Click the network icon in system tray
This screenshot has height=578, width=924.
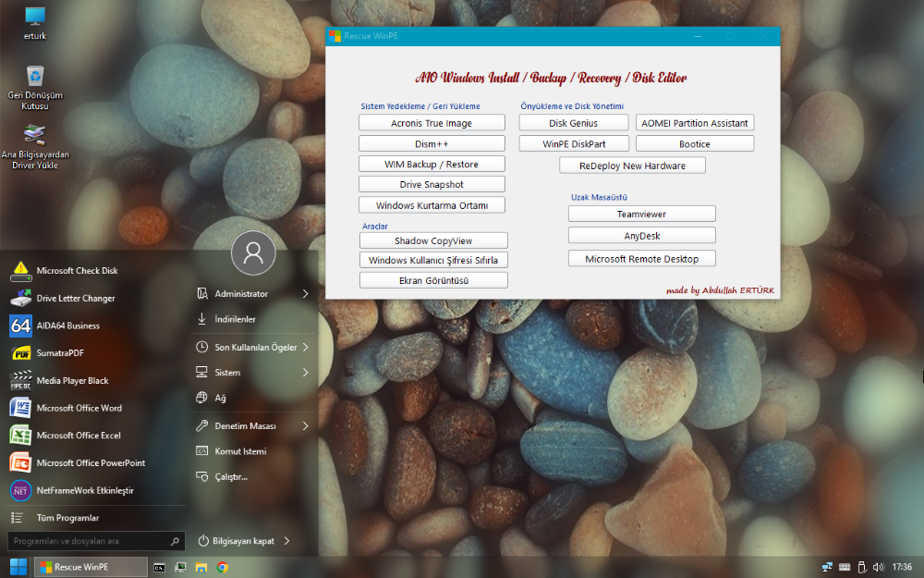[827, 567]
